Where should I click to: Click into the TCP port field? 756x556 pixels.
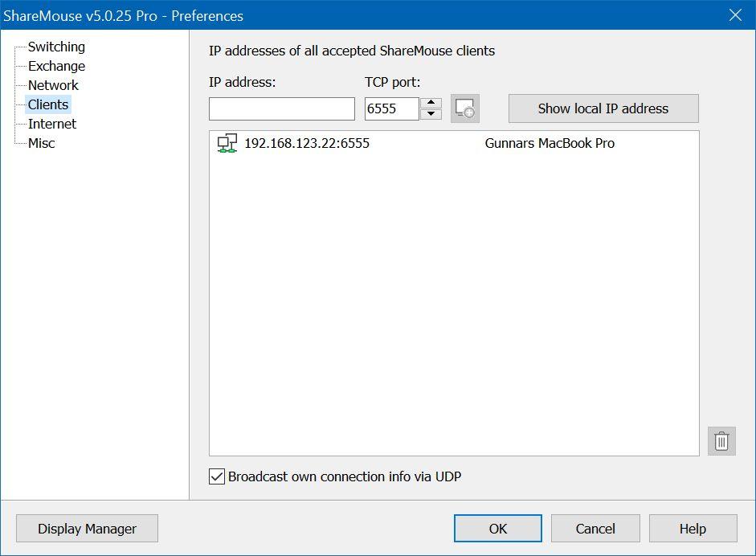(x=391, y=109)
